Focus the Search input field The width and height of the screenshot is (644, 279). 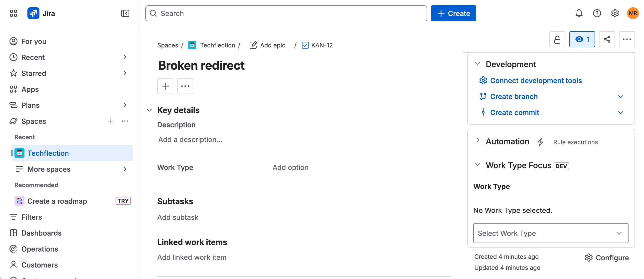(286, 13)
